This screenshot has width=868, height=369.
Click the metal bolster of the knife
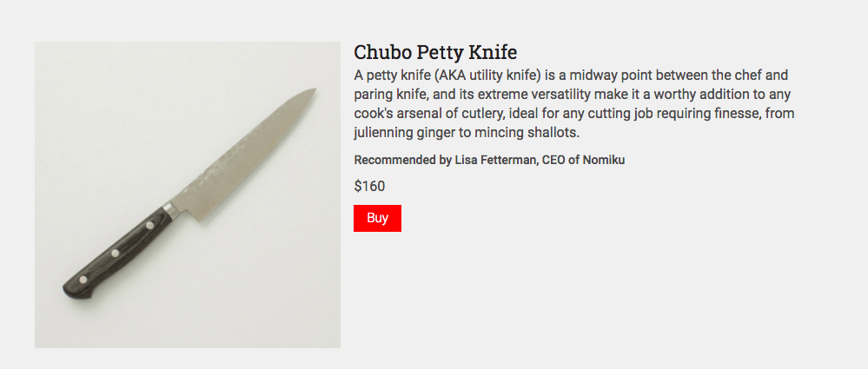point(172,209)
